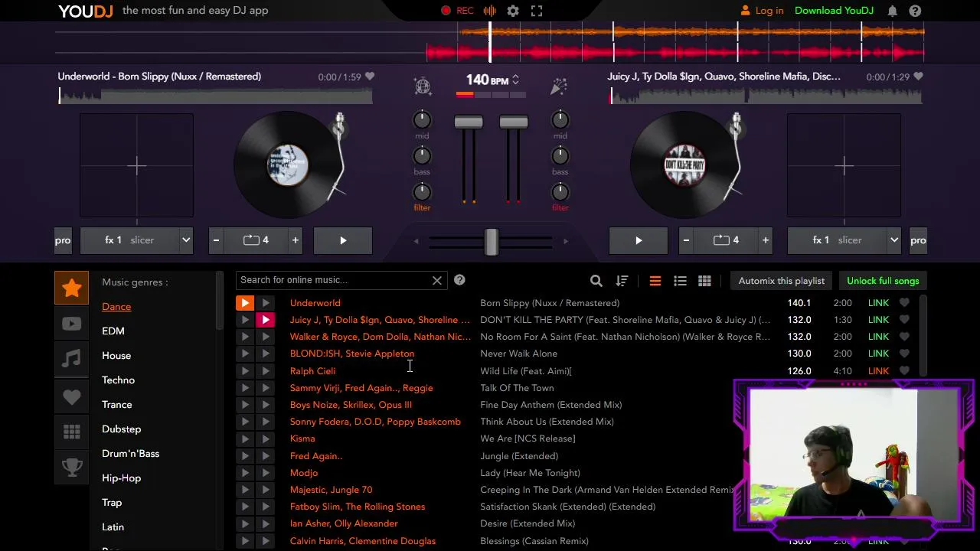
Task: Decrease left deck loop length
Action: coord(216,240)
